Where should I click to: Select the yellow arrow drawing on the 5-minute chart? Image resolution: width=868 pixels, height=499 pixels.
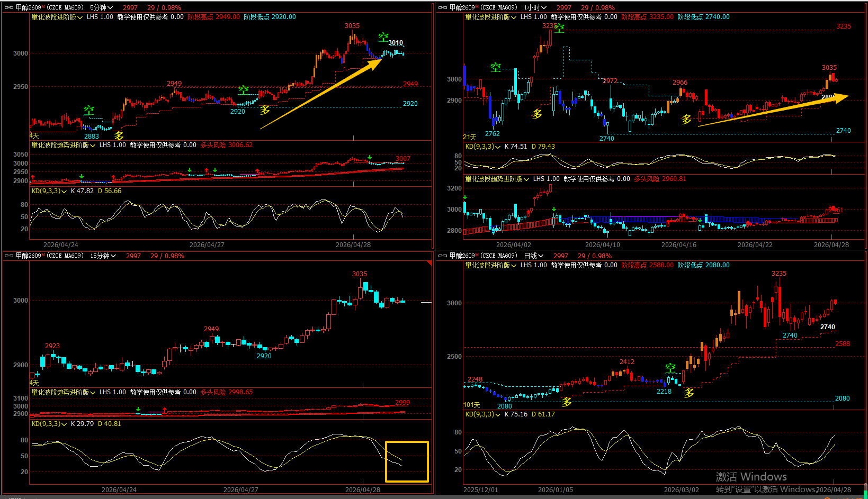[321, 95]
